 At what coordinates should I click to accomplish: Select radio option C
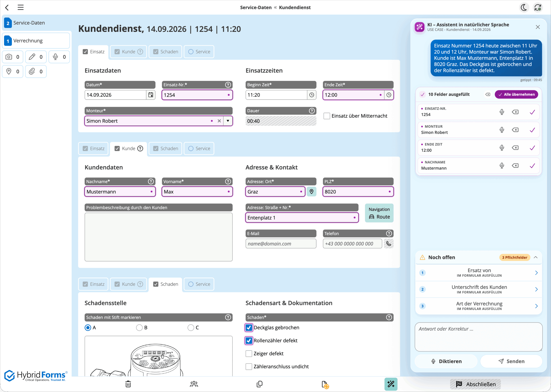(191, 328)
